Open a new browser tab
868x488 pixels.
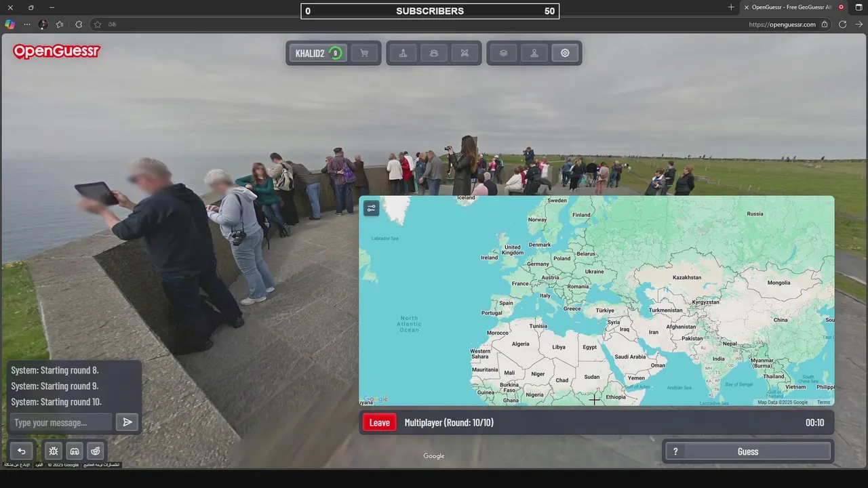(731, 7)
